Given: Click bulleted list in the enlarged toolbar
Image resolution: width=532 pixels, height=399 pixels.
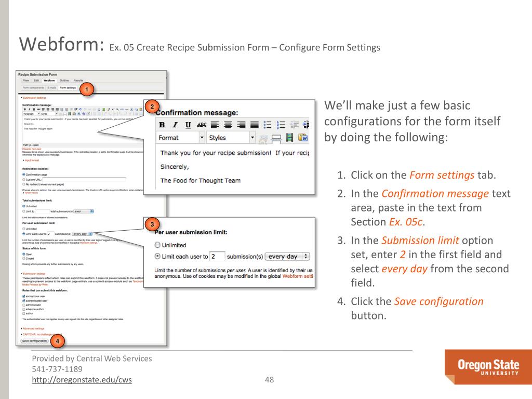Looking at the screenshot, I should coord(268,125).
